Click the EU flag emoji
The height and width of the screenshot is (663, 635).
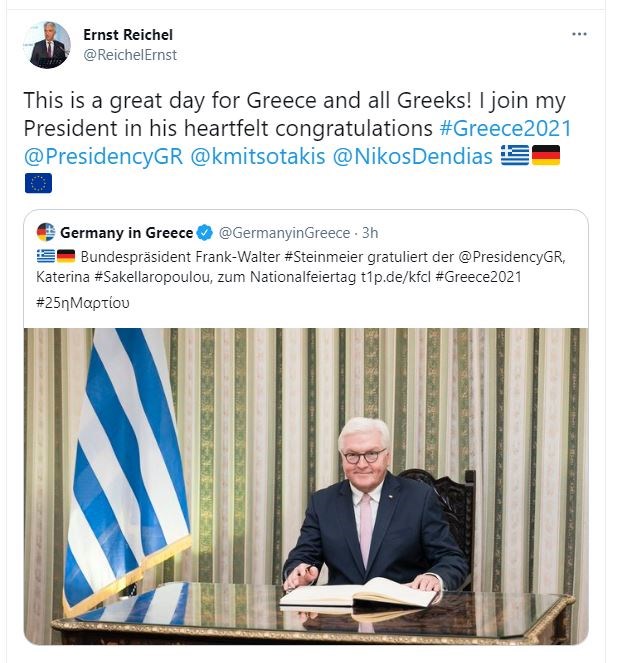tap(38, 182)
